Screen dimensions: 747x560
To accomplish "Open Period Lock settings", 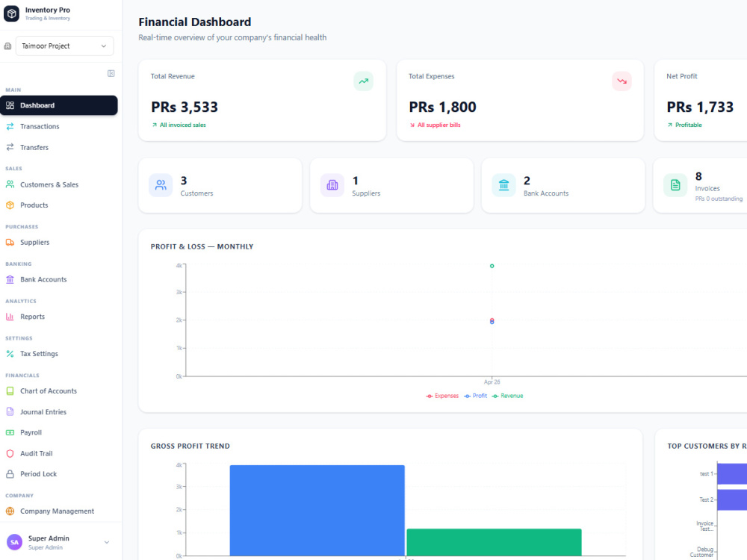I will click(x=59, y=474).
